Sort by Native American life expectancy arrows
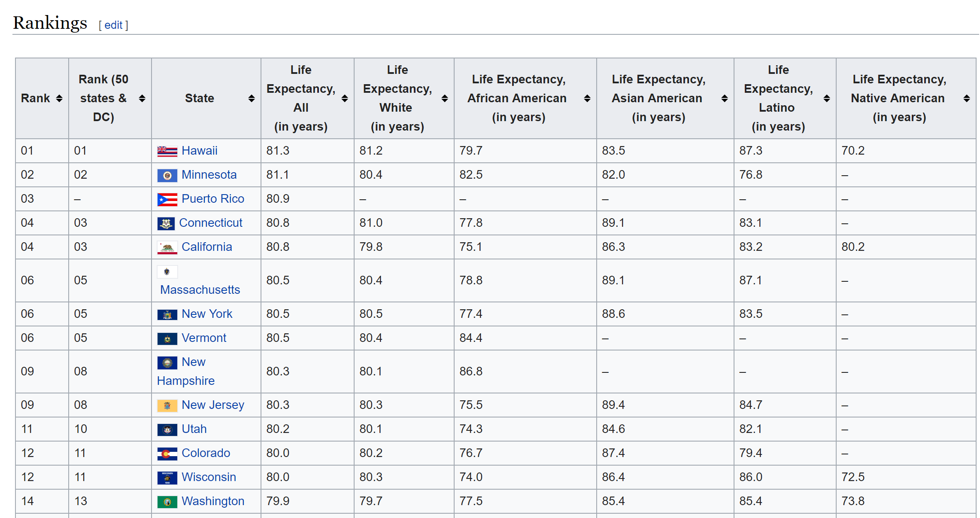Image resolution: width=980 pixels, height=518 pixels. coord(967,98)
